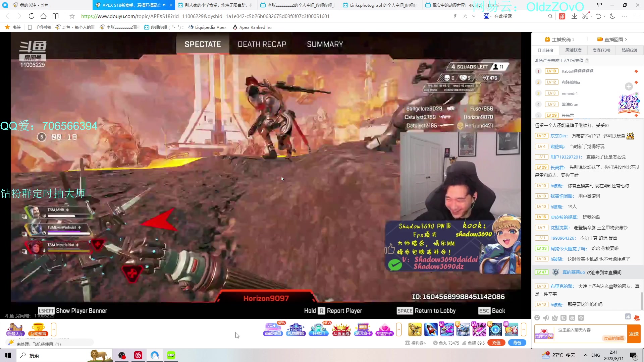
Task: Toggle the 滤 chat filter button
Action: tap(628, 316)
